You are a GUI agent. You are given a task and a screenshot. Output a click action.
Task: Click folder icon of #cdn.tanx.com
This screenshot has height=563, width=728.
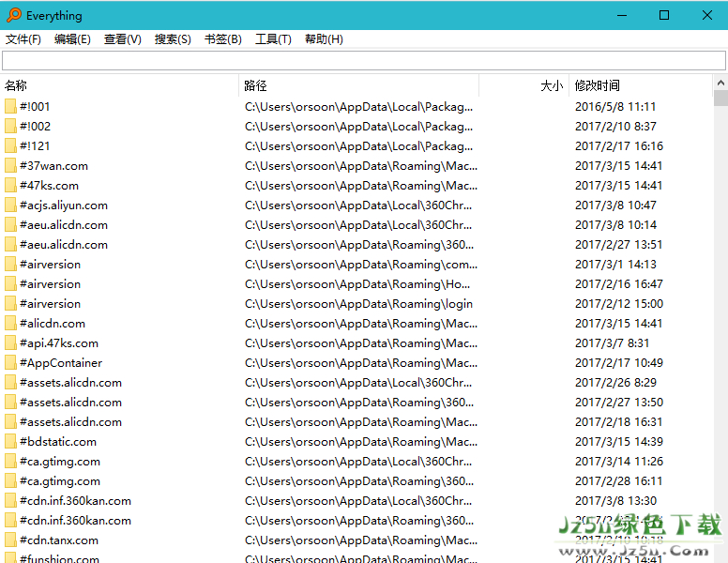10,540
